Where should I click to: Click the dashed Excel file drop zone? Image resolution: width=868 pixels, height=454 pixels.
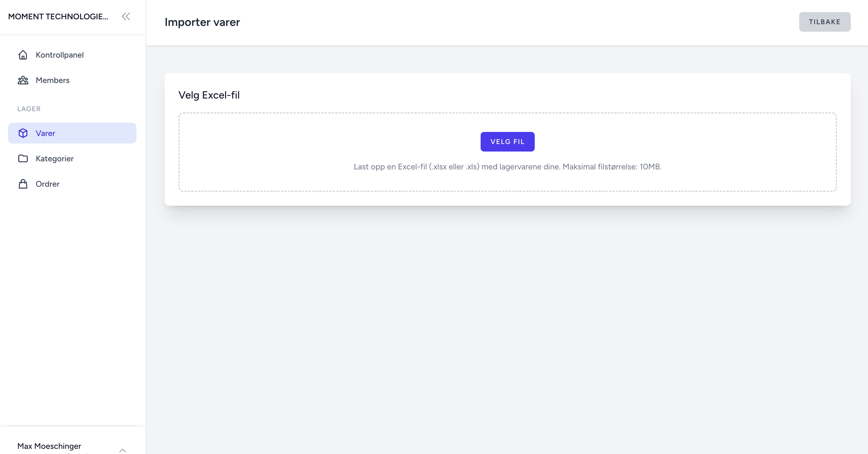[507, 179]
